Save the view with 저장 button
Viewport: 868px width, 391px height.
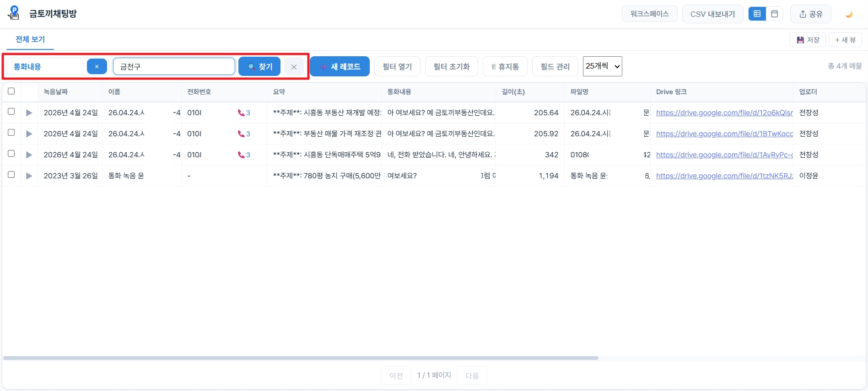tap(808, 40)
